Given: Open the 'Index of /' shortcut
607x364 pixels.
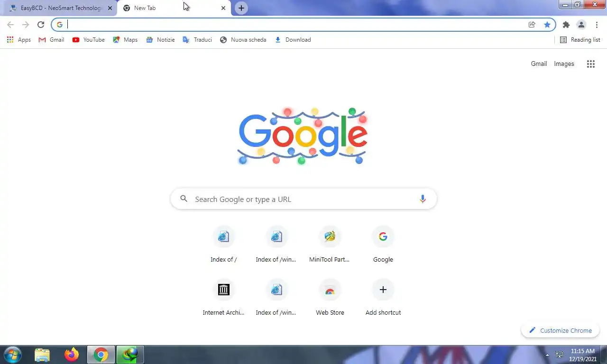Looking at the screenshot, I should [223, 245].
